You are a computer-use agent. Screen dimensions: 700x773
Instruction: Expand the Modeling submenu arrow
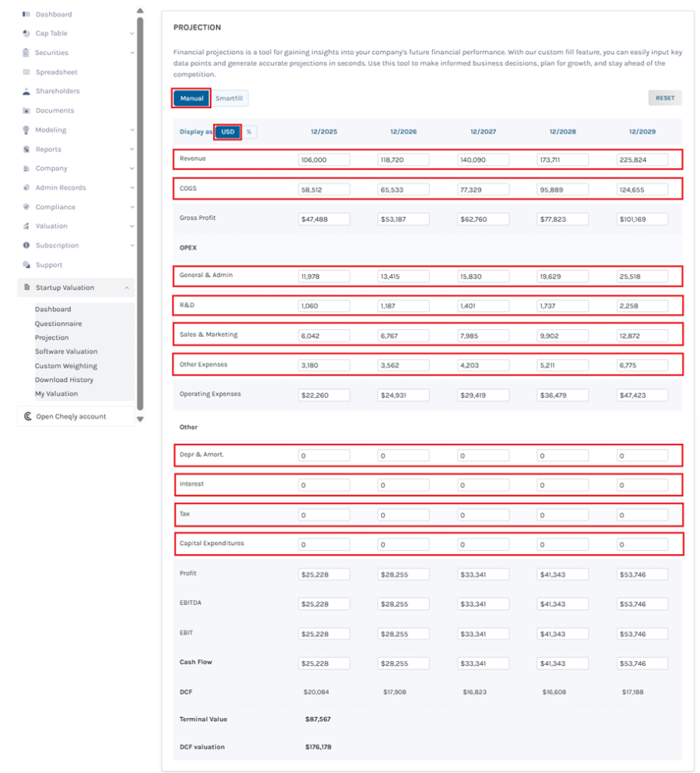coord(132,130)
